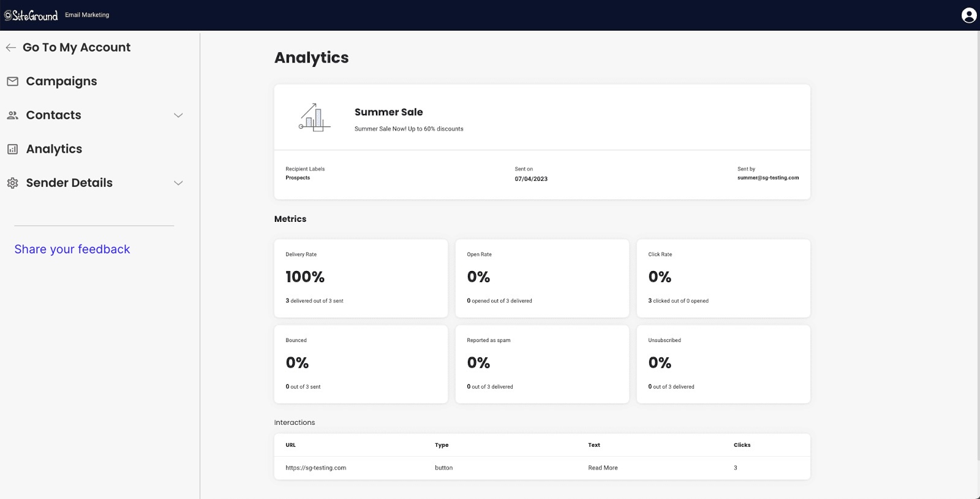
Task: Click the 'button' type cell
Action: point(443,468)
